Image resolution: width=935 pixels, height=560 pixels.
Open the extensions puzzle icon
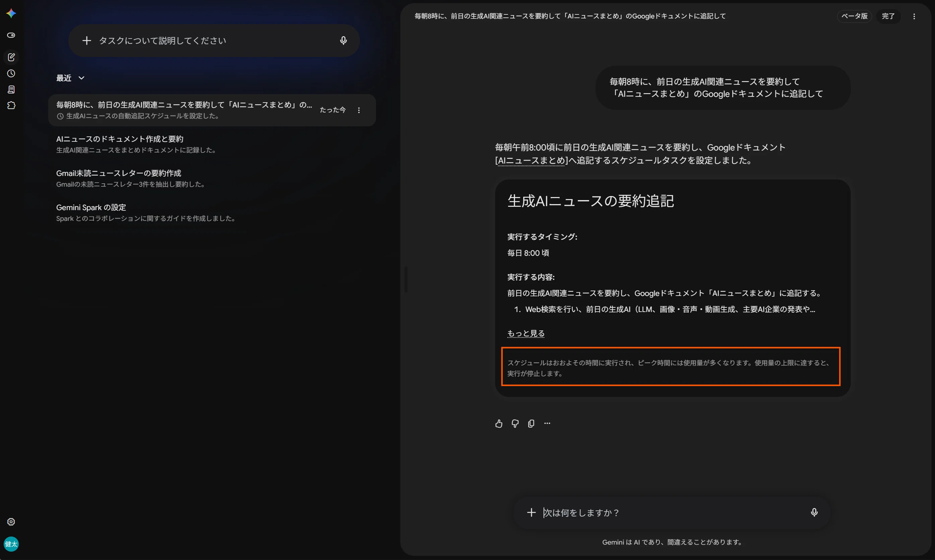click(x=11, y=105)
